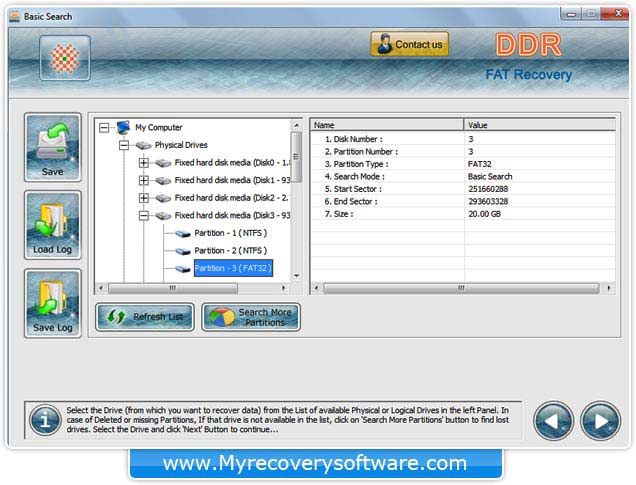
Task: Click the Disk3 hard disk icon
Action: [163, 216]
